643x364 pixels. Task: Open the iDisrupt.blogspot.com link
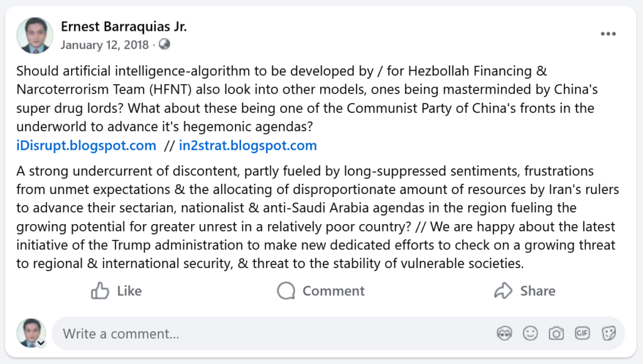(x=86, y=146)
